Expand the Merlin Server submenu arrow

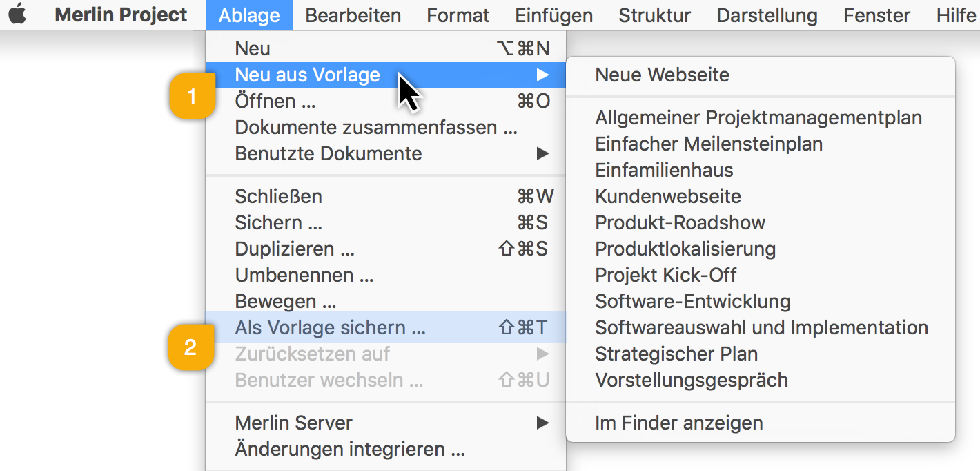click(543, 423)
